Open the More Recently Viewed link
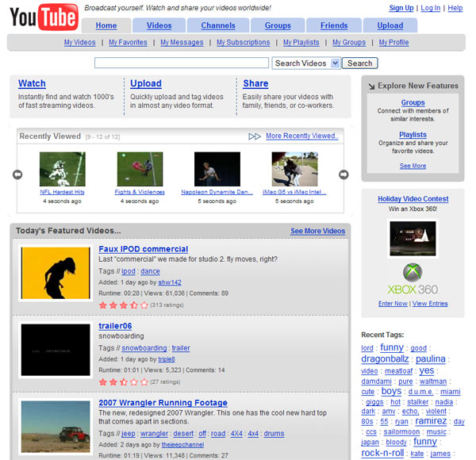The width and height of the screenshot is (476, 460). (302, 136)
